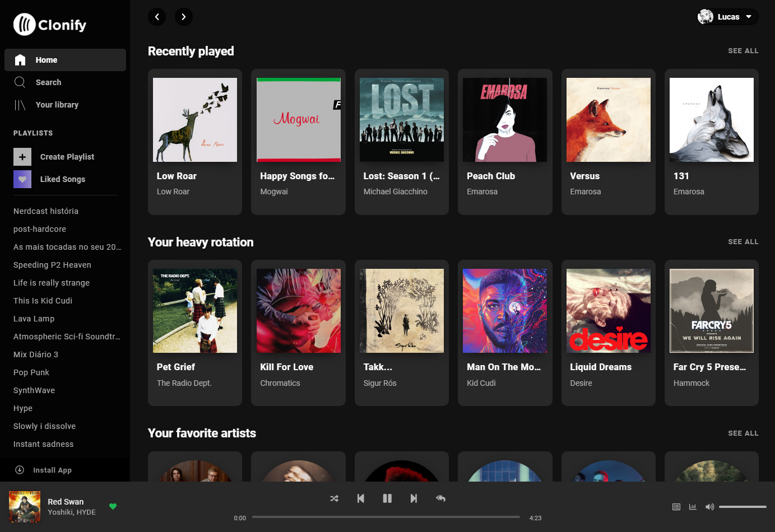Image resolution: width=775 pixels, height=532 pixels.
Task: Click the song progress bar
Action: point(386,517)
